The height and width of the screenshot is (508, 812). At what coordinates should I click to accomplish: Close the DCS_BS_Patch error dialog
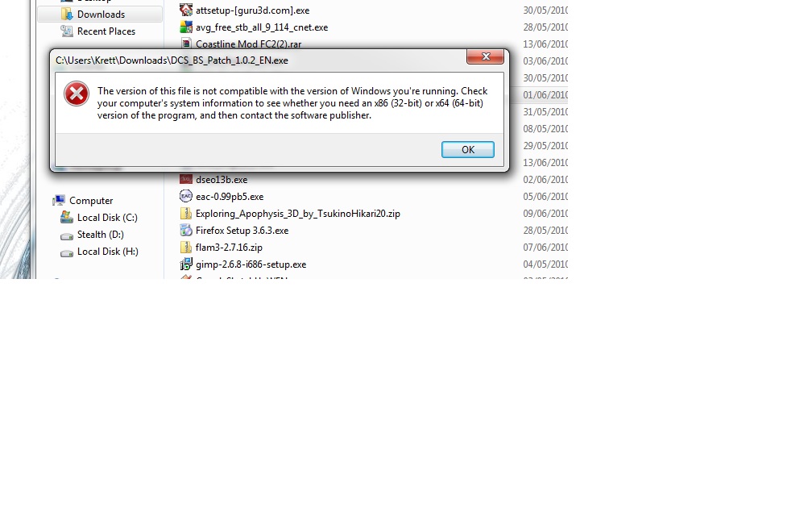coord(485,56)
